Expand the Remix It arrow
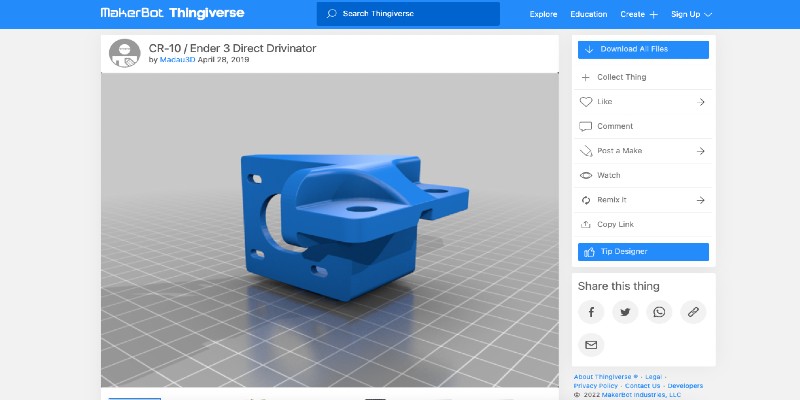 tap(701, 201)
